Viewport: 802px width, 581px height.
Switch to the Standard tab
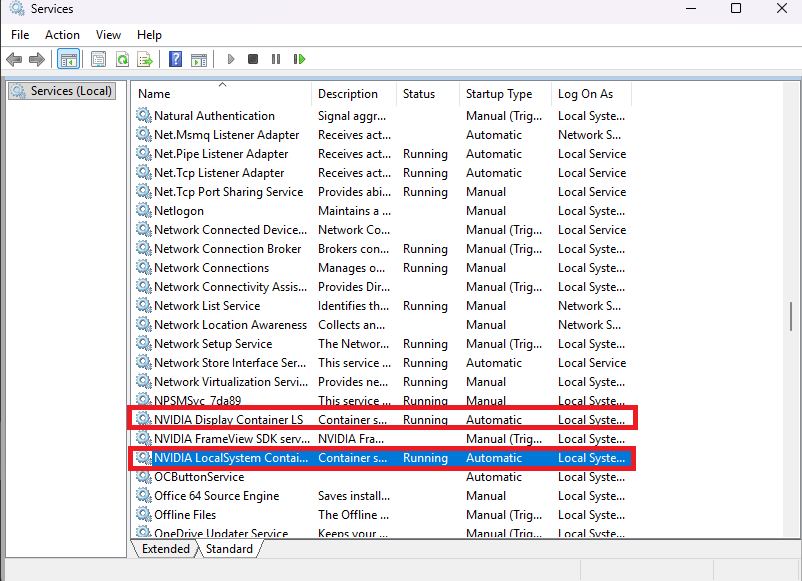tap(229, 549)
